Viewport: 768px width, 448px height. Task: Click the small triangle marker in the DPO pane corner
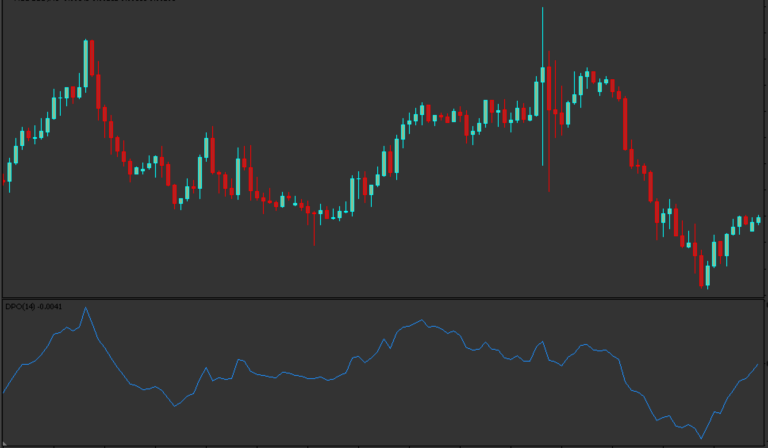4,444
